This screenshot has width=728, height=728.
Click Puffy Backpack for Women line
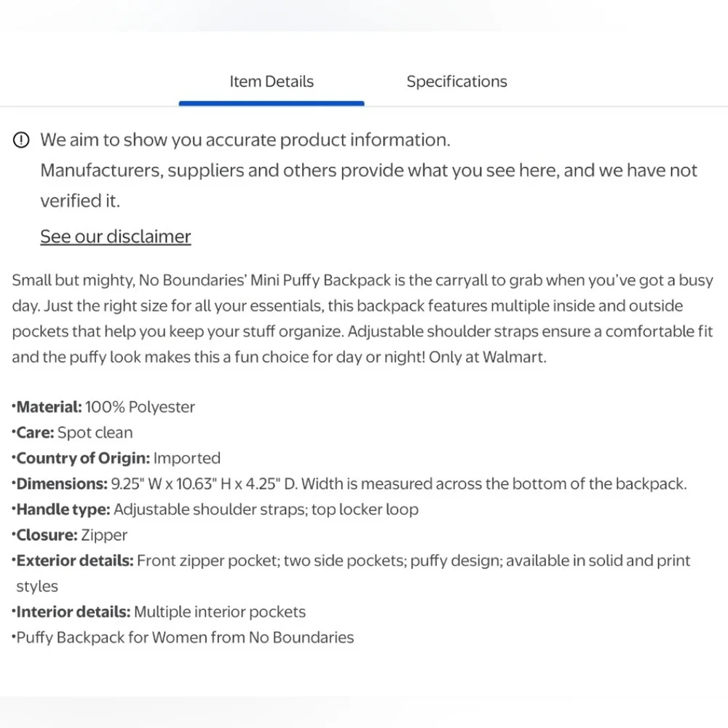[x=183, y=638]
